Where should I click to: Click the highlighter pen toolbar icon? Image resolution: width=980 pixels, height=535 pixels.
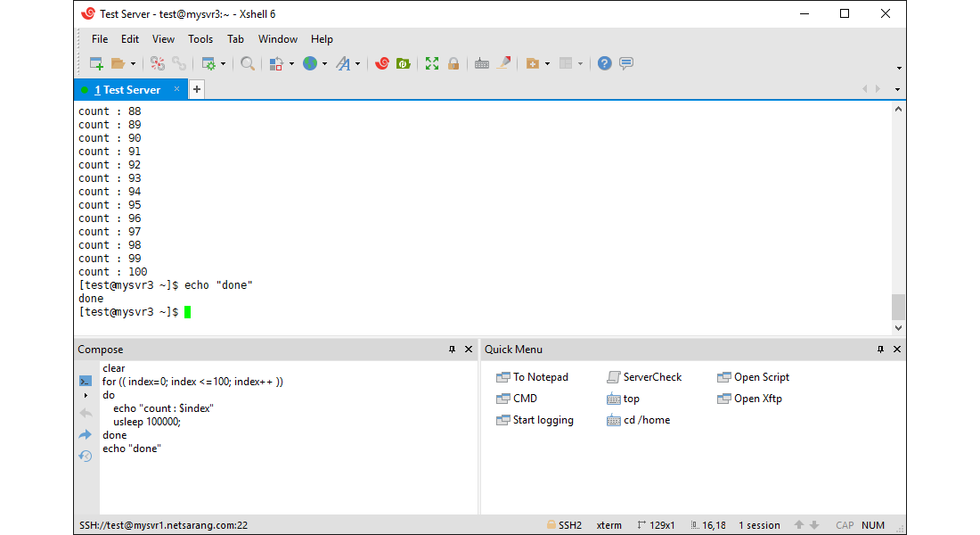click(504, 63)
